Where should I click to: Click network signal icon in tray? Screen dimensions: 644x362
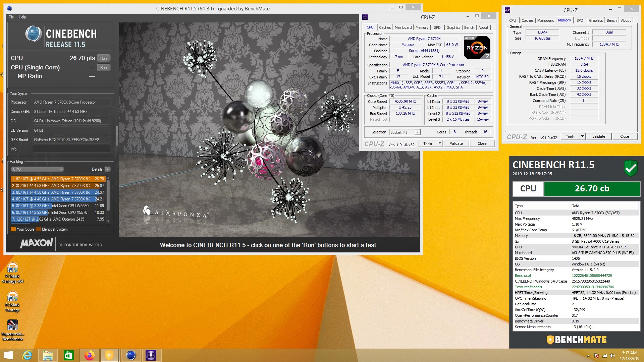click(x=604, y=356)
